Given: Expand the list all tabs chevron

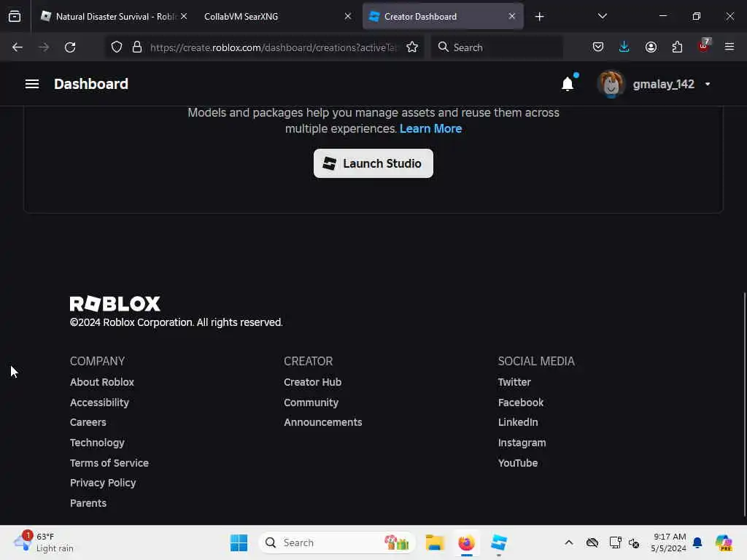Looking at the screenshot, I should [602, 16].
